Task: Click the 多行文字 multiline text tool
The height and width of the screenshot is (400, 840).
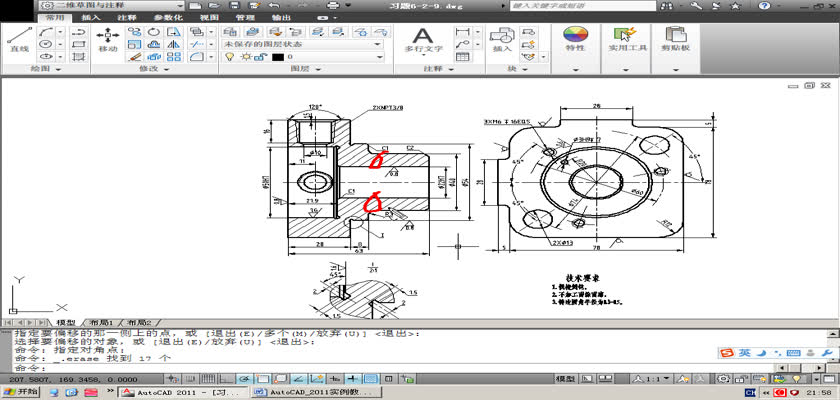Action: tap(421, 38)
